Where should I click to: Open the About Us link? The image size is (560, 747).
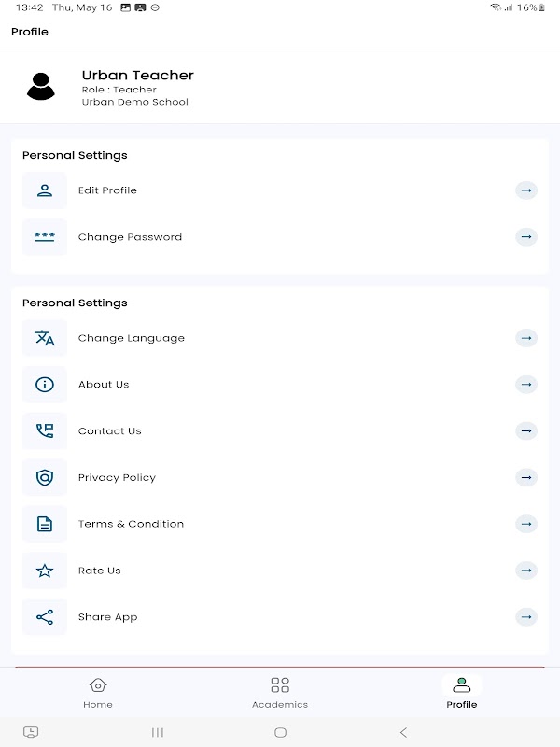[104, 385]
